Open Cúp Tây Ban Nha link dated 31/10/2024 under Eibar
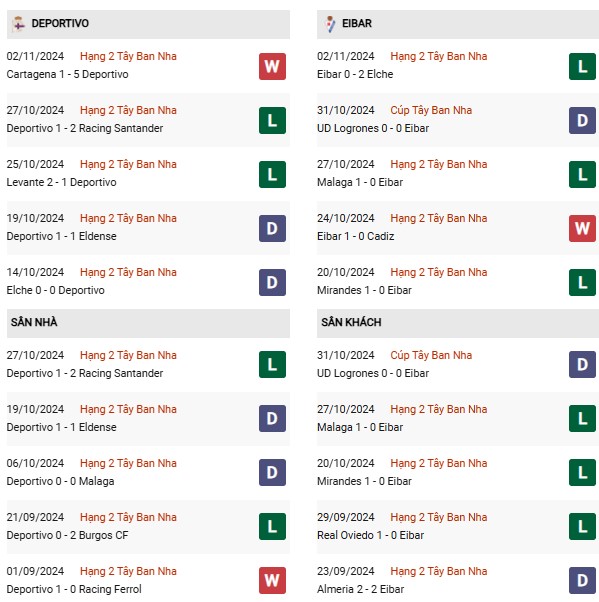Image resolution: width=599 pixels, height=602 pixels. (x=431, y=110)
